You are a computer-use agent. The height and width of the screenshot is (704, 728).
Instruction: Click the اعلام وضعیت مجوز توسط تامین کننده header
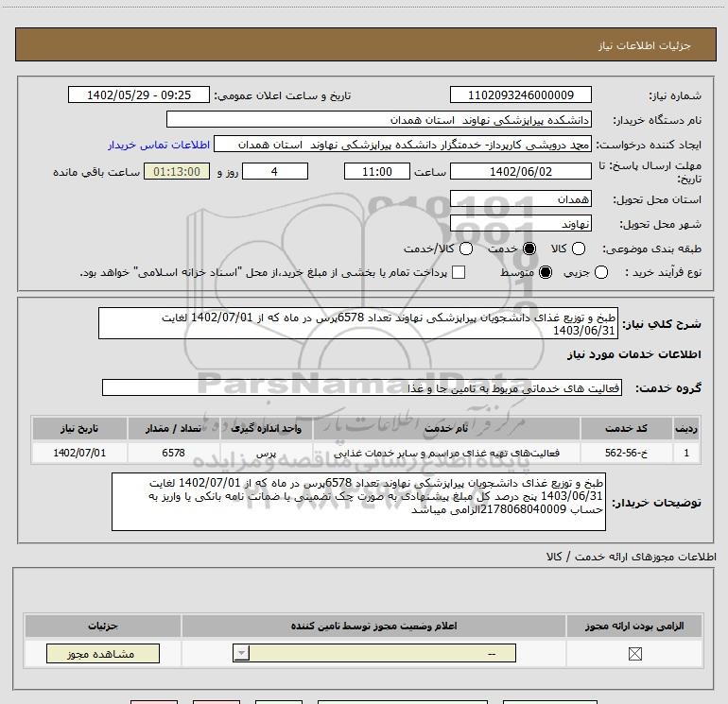tap(373, 626)
